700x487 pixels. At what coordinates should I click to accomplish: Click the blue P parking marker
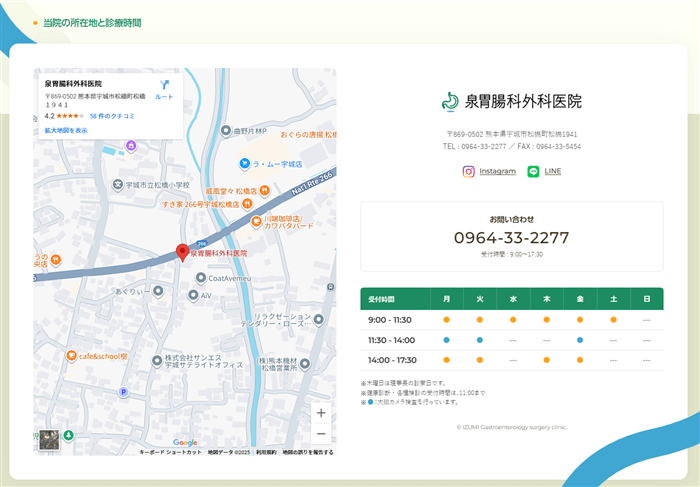(x=123, y=392)
